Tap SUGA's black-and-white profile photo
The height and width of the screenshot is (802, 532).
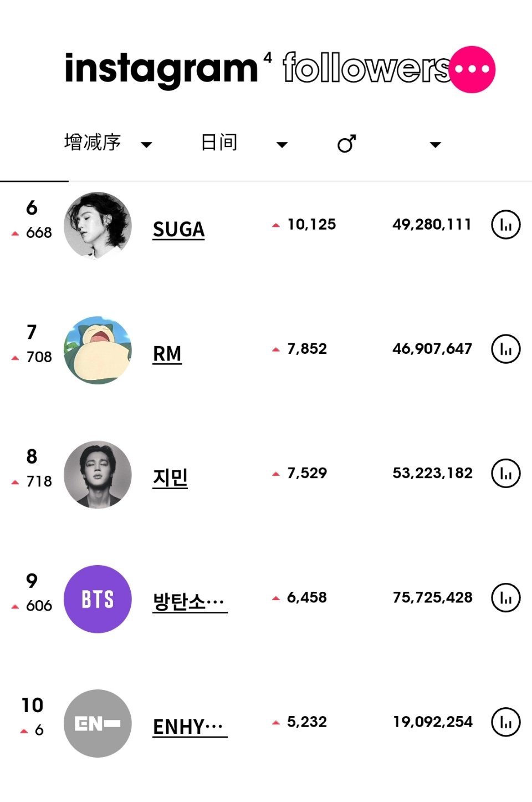click(98, 225)
